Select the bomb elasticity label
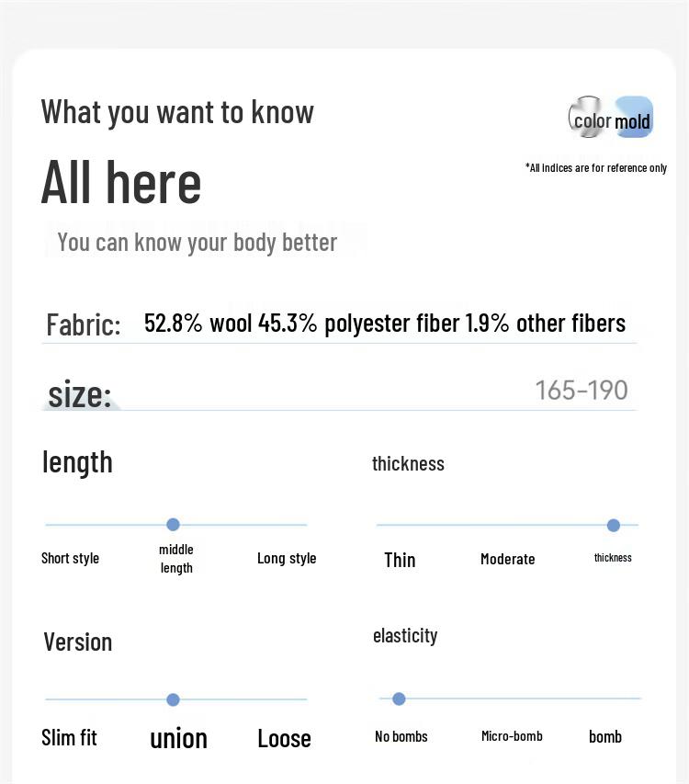Image resolution: width=689 pixels, height=784 pixels. [x=605, y=736]
